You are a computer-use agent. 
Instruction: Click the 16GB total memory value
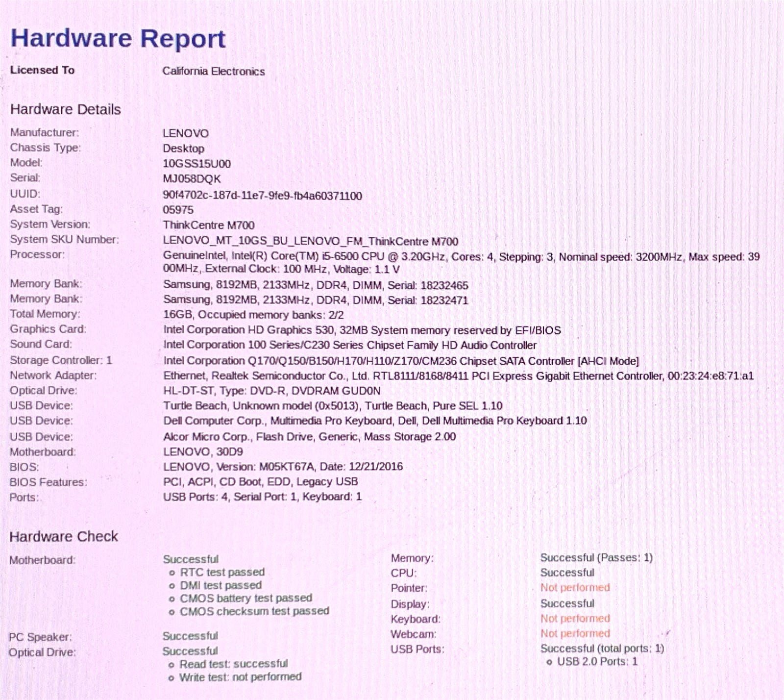253,315
